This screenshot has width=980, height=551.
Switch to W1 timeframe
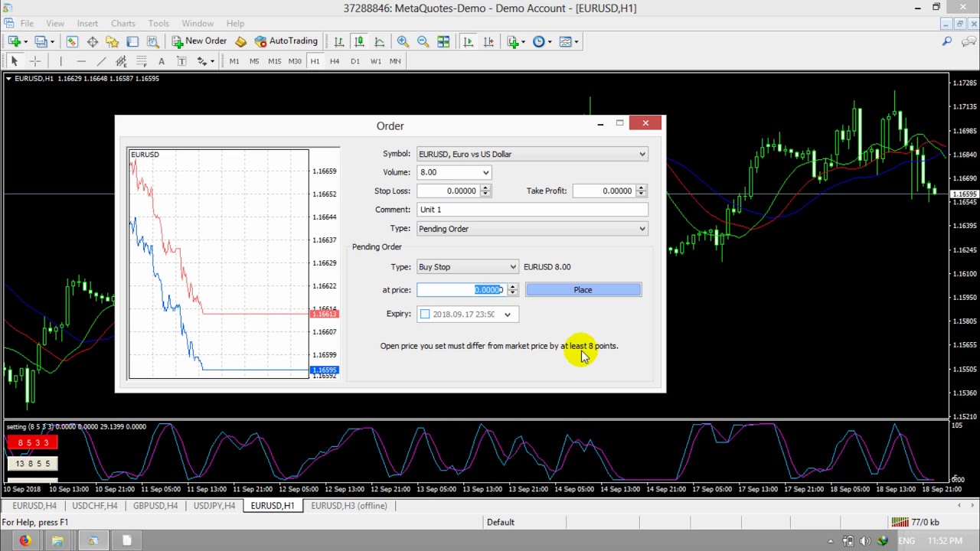coord(375,61)
